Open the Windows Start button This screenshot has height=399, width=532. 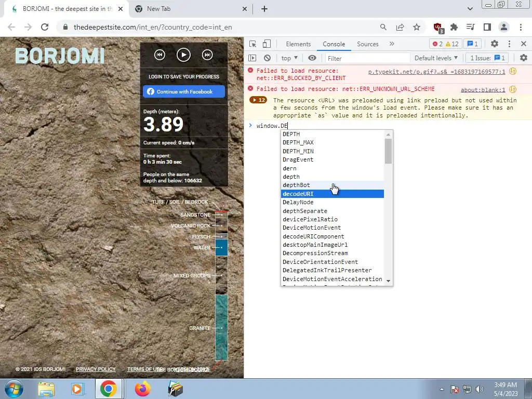[14, 389]
